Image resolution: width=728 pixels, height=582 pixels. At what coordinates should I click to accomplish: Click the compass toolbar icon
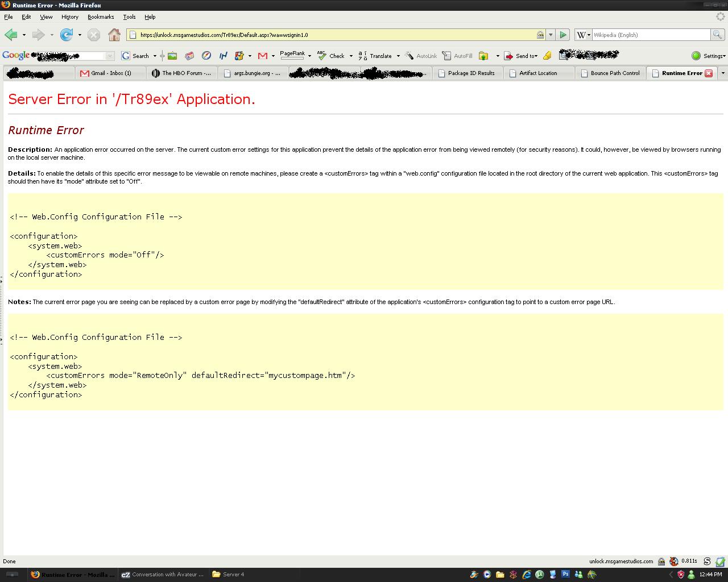point(206,56)
